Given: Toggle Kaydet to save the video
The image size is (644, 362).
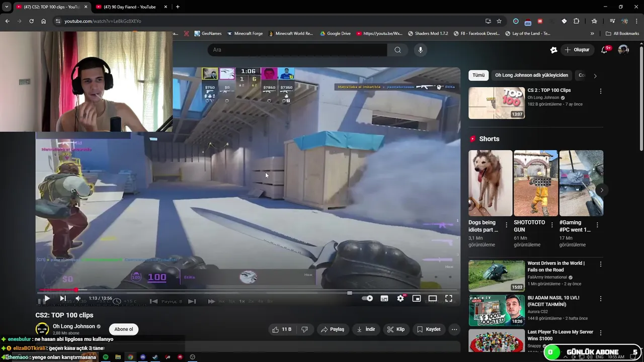Looking at the screenshot, I should click(x=429, y=329).
